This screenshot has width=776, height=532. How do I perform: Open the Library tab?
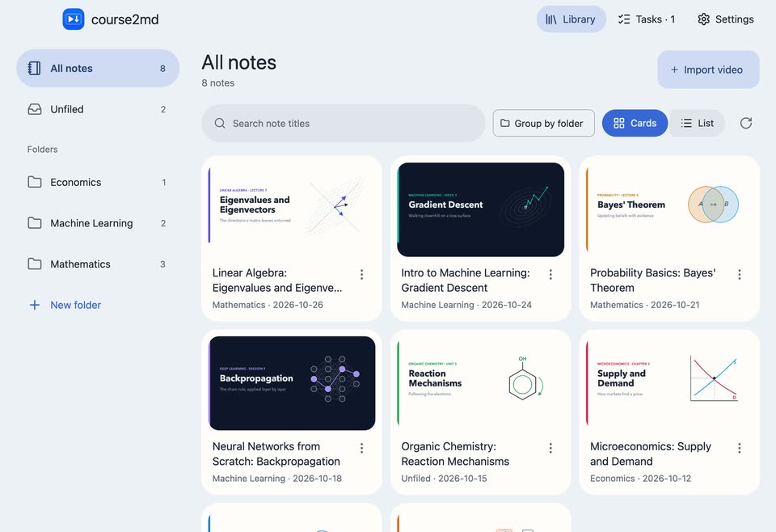[571, 19]
